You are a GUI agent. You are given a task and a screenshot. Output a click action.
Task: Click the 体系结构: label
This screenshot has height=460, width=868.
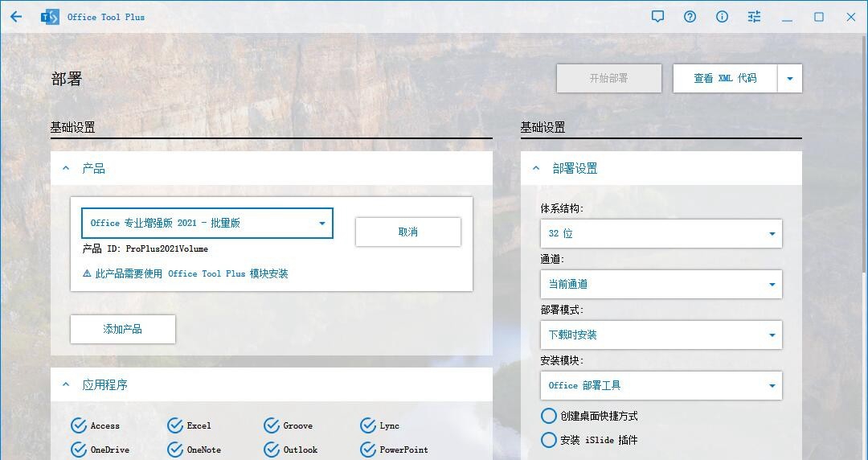pyautogui.click(x=562, y=208)
